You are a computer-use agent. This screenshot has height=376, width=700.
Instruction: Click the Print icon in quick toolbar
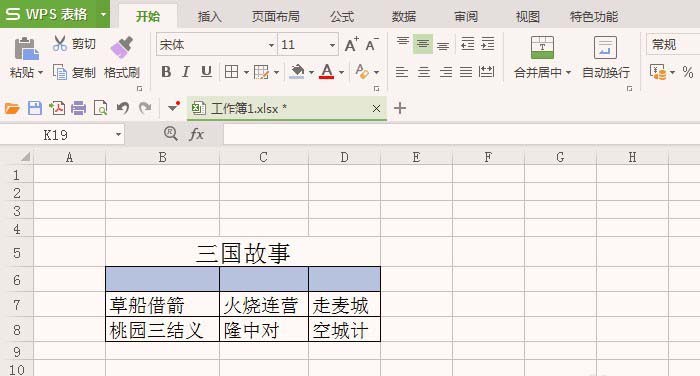tap(79, 108)
